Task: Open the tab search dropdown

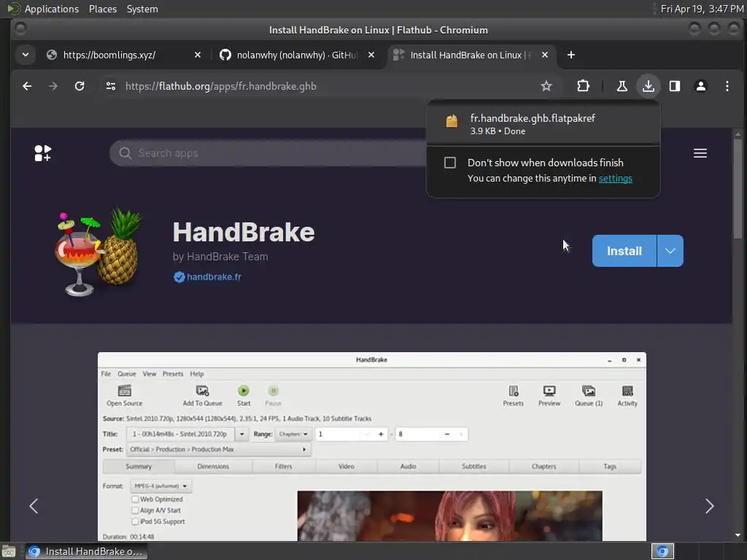Action: click(x=26, y=55)
